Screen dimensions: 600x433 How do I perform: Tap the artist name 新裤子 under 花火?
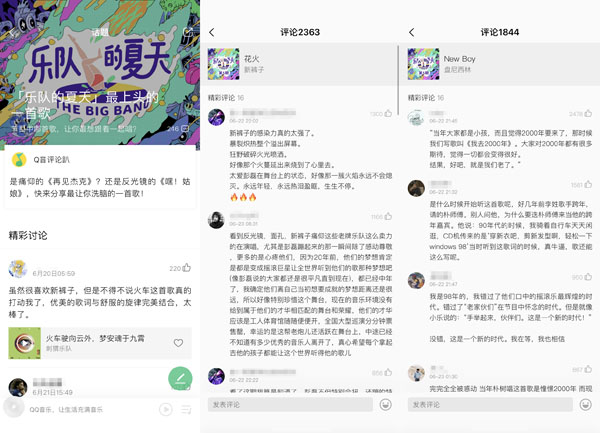click(254, 70)
